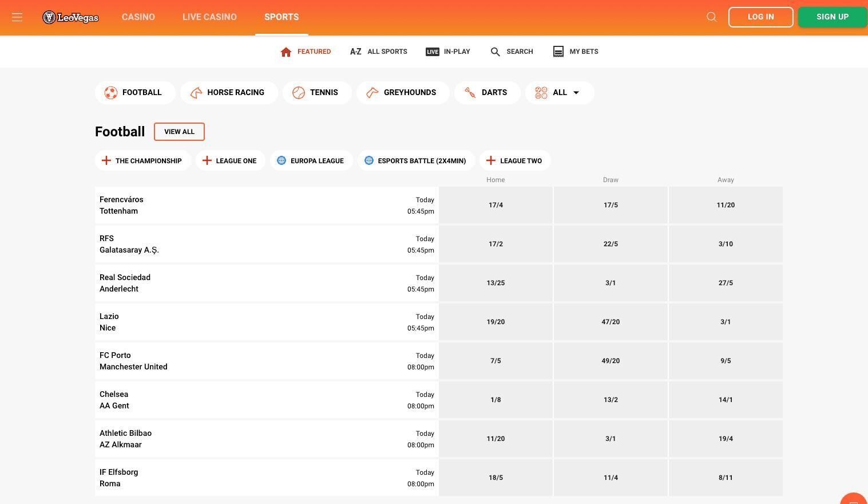Select Anderlecht away odds 27/5

pos(726,283)
